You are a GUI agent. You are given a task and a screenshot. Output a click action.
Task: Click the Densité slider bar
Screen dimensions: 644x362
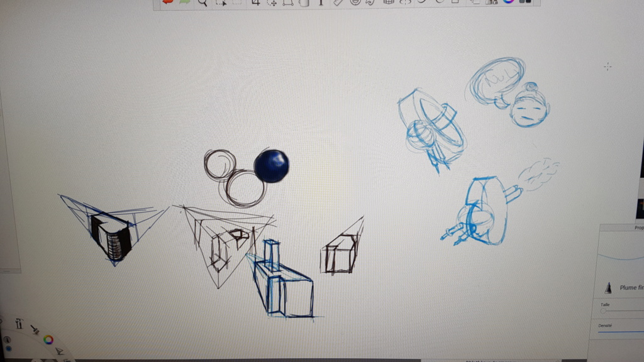(x=621, y=331)
